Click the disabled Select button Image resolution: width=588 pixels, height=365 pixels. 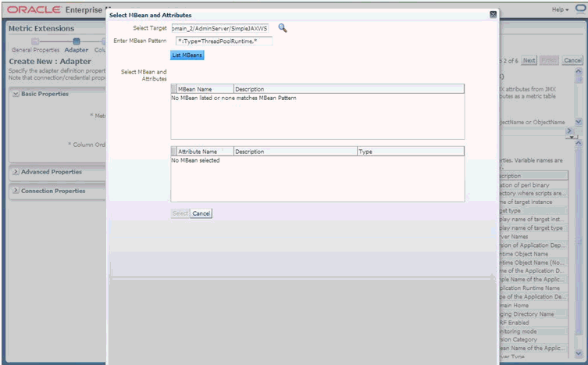pos(180,213)
